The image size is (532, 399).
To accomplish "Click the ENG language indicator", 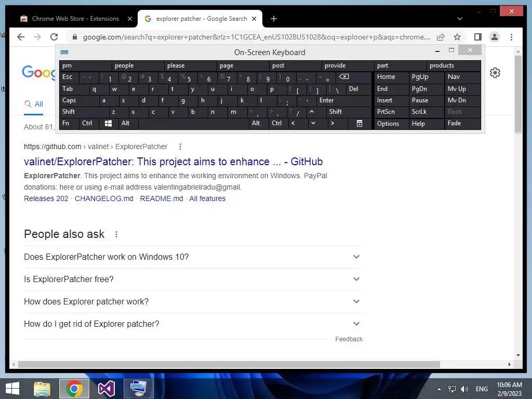I will 482,389.
